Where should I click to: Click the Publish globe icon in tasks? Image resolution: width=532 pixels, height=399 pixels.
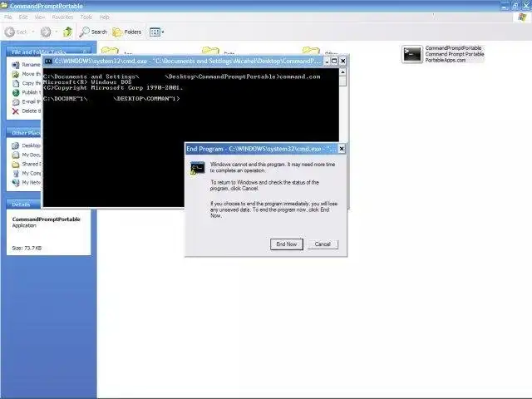pos(16,92)
